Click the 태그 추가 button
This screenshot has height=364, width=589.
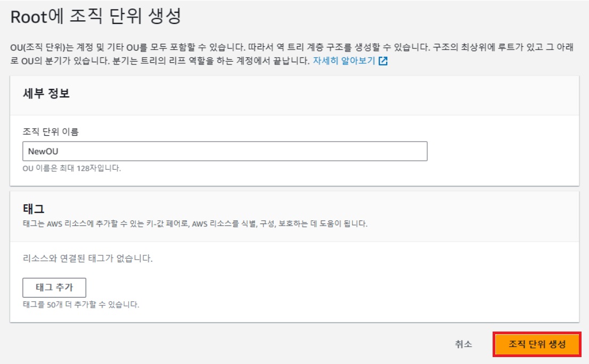54,287
